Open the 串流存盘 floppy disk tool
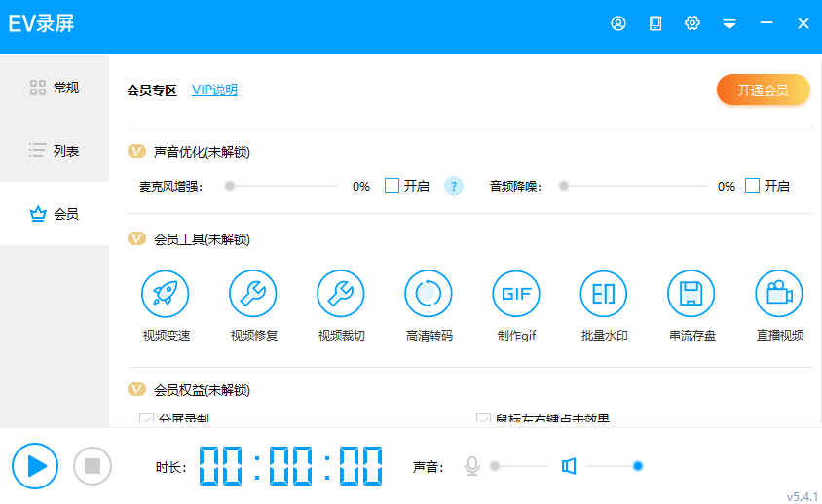The height and width of the screenshot is (504, 822). pos(691,293)
